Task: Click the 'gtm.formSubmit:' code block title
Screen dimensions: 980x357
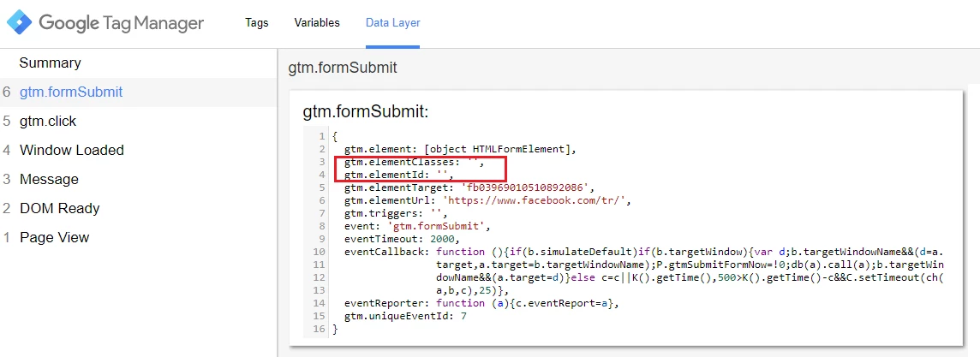Action: pos(366,112)
